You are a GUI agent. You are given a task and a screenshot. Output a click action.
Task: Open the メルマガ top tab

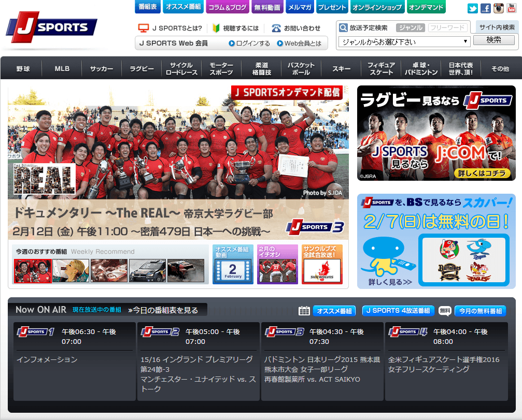point(300,7)
